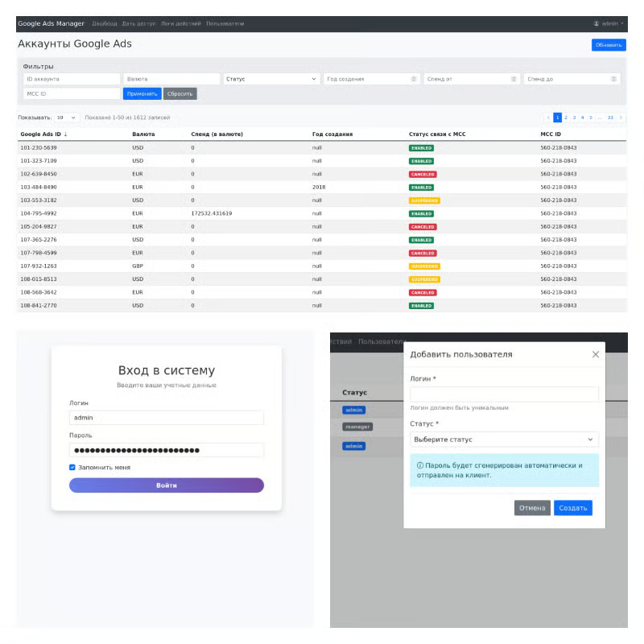Click CANCELED badge for account 105-204-9827
The height and width of the screenshot is (644, 644).
pyautogui.click(x=423, y=227)
